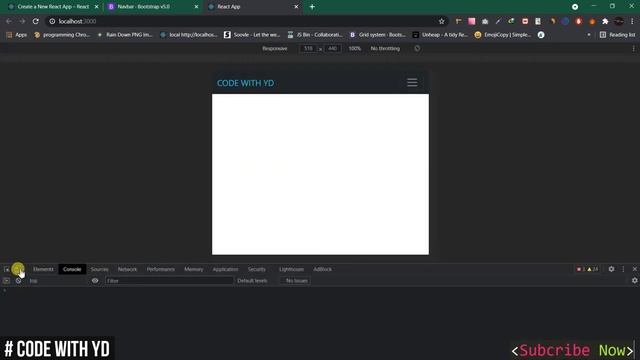Click the pink square extension icon
Screen dimensions: 640x360
click(x=471, y=21)
